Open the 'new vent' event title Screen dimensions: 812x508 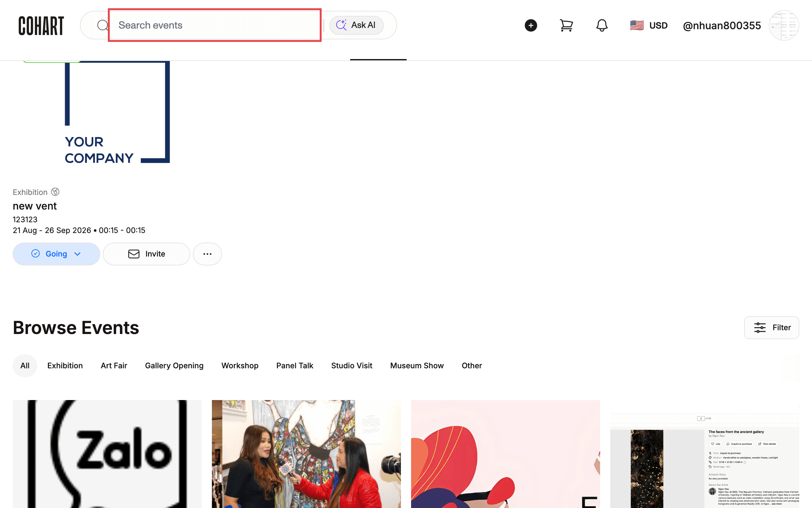(x=35, y=206)
